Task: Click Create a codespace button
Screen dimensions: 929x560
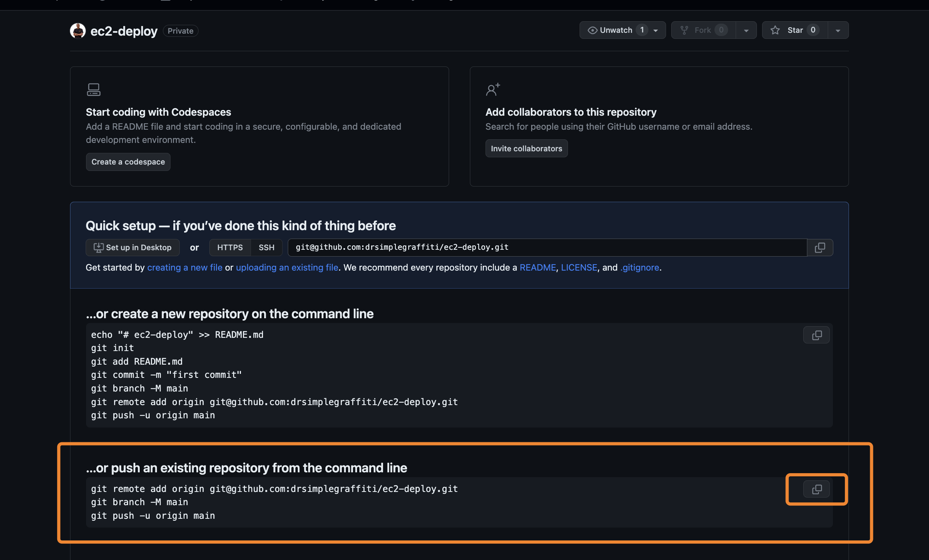Action: pos(128,162)
